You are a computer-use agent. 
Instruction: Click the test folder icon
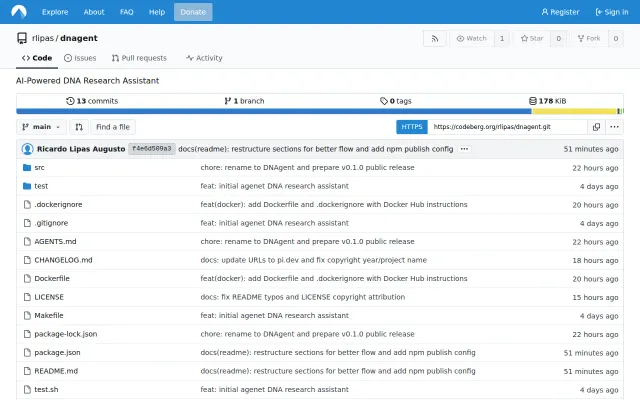click(27, 186)
